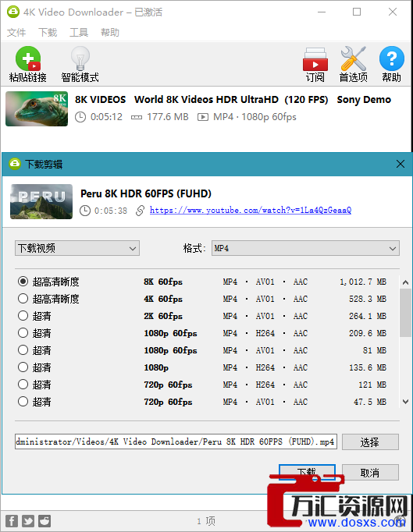The width and height of the screenshot is (413, 532).
Task: Click the 帮助 help question icon
Action: click(x=392, y=59)
